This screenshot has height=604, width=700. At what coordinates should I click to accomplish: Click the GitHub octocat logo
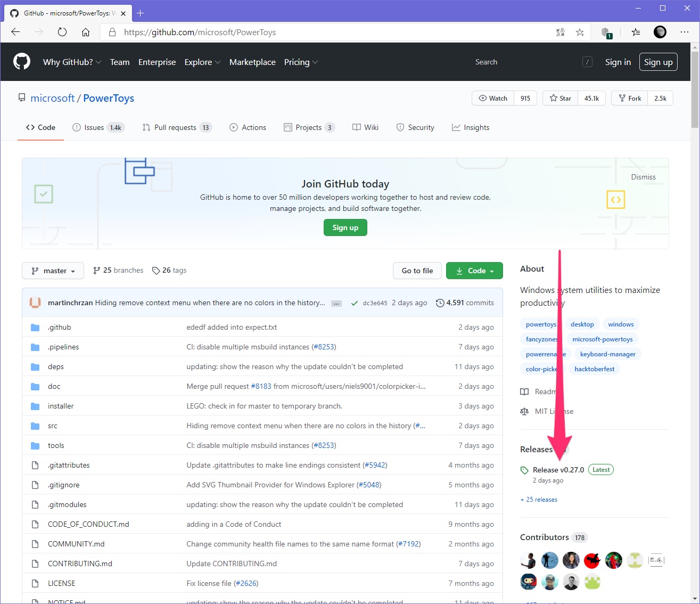22,62
